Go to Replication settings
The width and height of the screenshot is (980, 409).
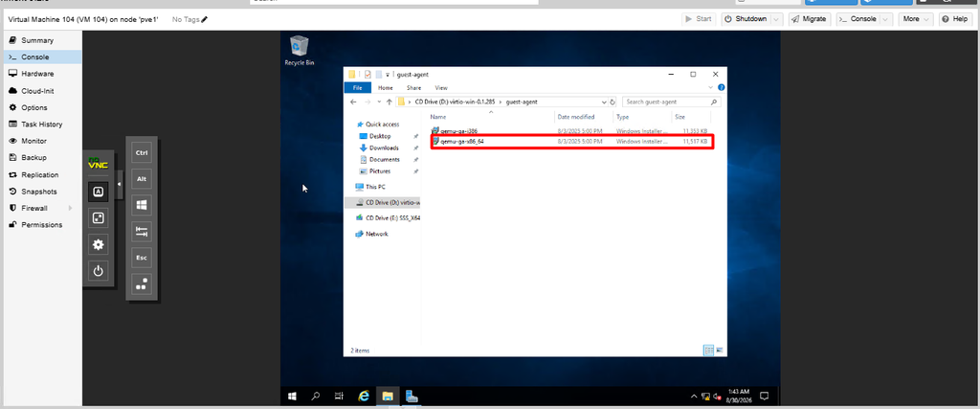pos(41,174)
